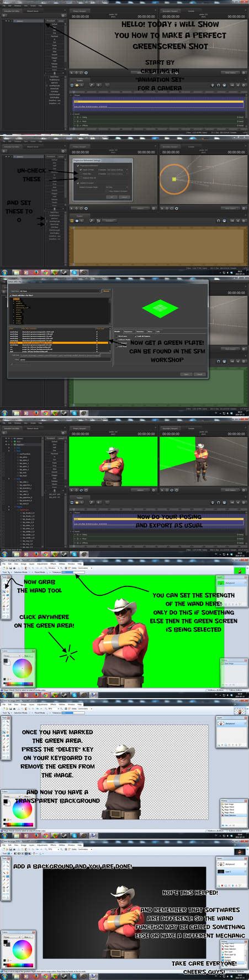Click Windows Start button in second screenshot's taskbar

click(x=5, y=272)
